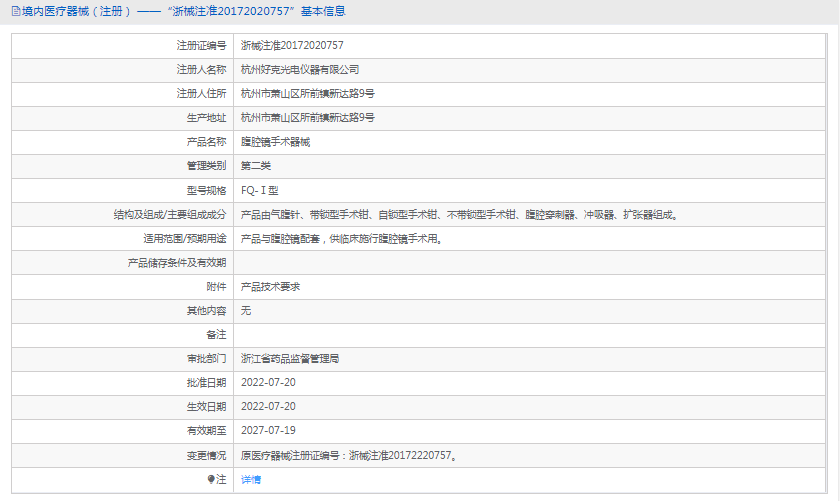Screen dimensions: 840x501
Task: Click the 型号规格 label
Action: click(x=206, y=191)
